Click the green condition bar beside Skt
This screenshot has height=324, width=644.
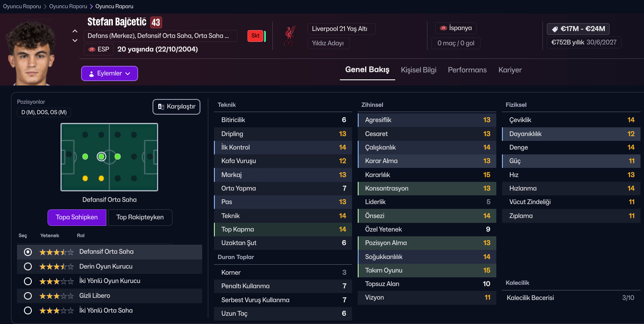coord(265,36)
